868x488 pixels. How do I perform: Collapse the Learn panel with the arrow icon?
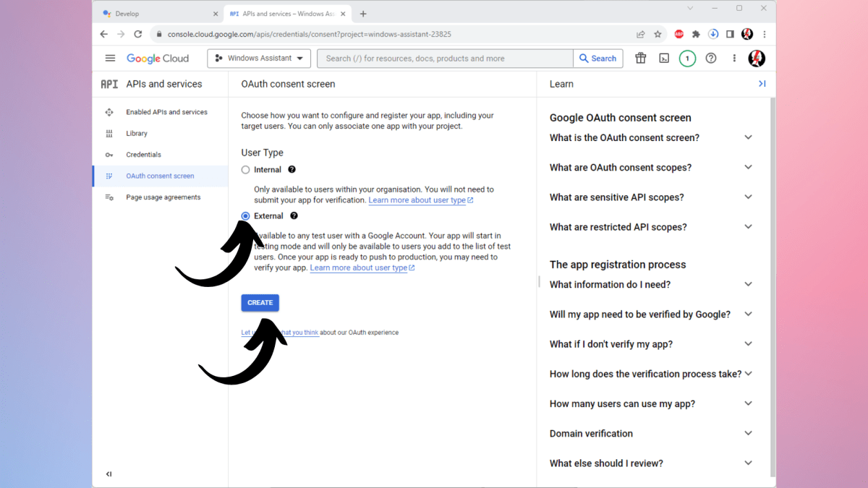click(x=762, y=84)
